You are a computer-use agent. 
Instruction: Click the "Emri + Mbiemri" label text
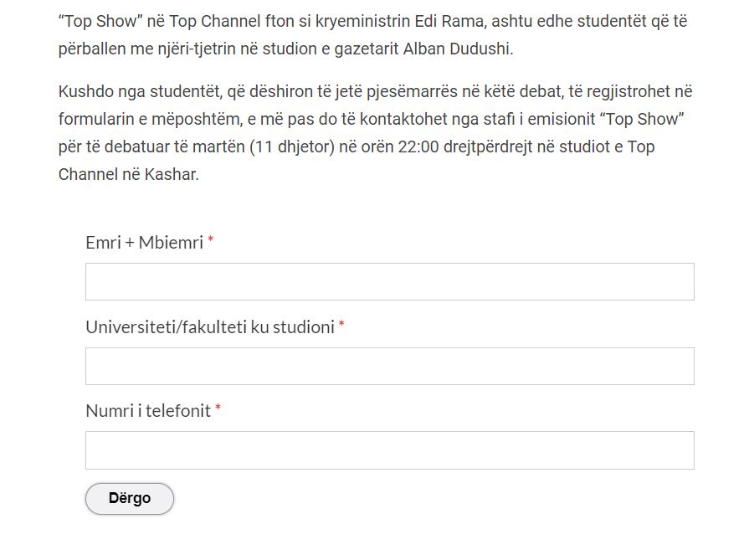click(x=144, y=243)
